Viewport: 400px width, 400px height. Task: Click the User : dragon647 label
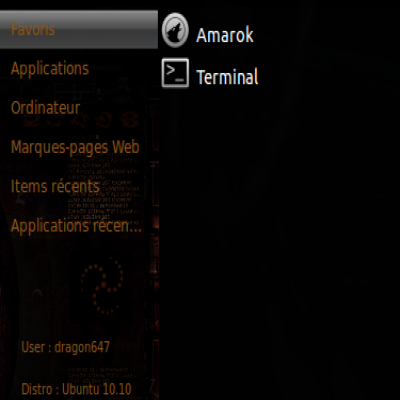point(65,347)
